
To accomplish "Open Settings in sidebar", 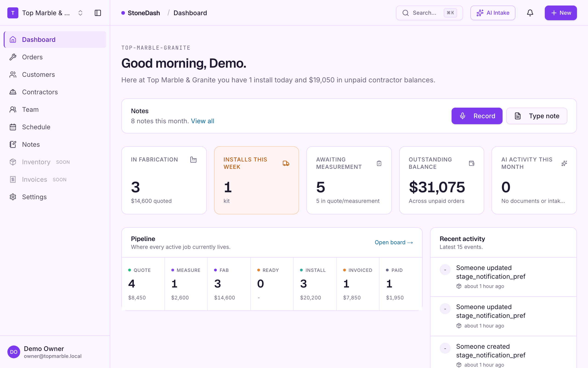I will pos(55,197).
